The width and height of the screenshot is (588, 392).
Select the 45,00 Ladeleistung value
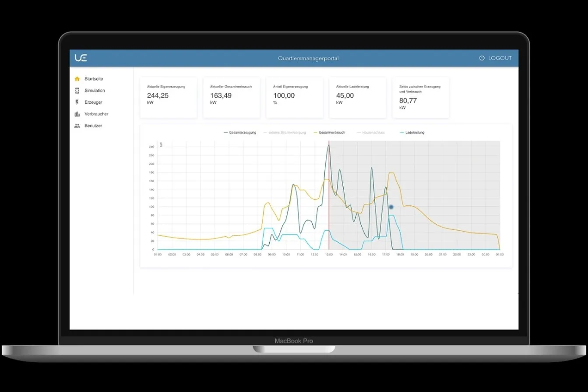tap(345, 95)
